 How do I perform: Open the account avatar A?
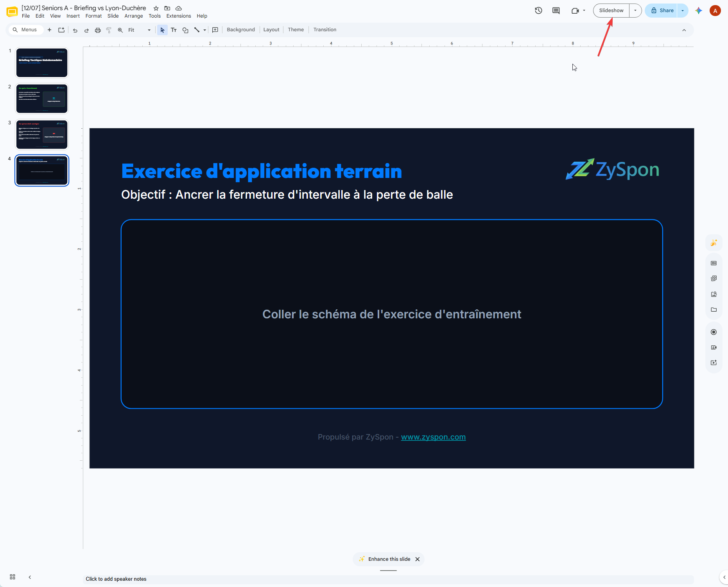(715, 11)
